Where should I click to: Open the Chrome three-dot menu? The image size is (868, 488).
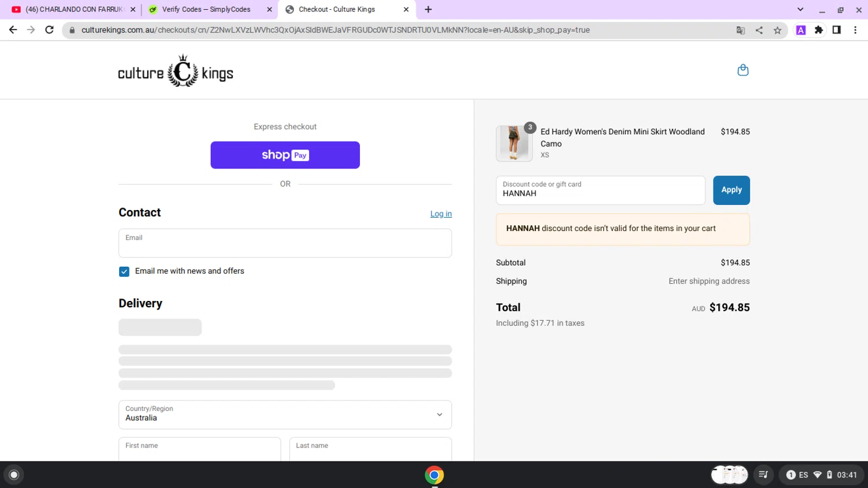[855, 30]
